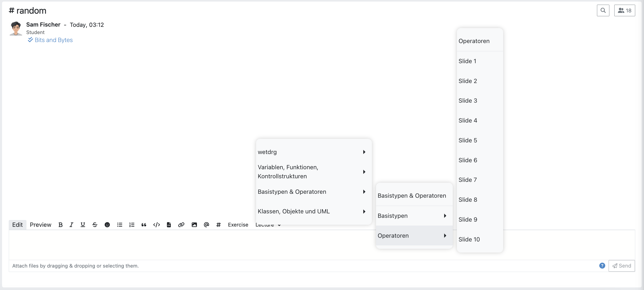Apply strikethrough formatting
644x290 pixels.
(x=95, y=225)
